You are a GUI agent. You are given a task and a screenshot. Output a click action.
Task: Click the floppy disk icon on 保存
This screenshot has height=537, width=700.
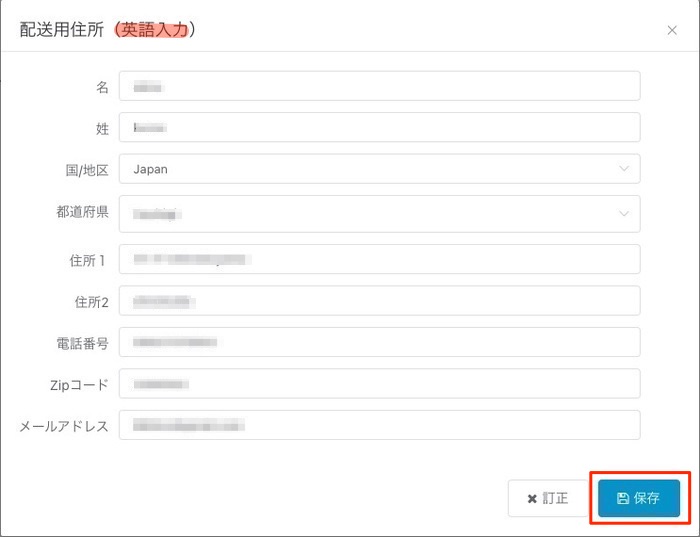coord(623,498)
